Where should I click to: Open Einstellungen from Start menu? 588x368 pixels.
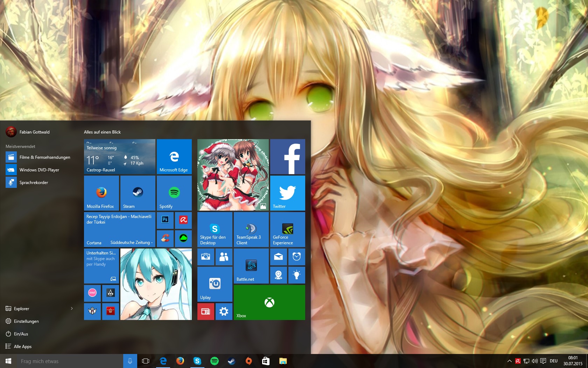pos(26,321)
